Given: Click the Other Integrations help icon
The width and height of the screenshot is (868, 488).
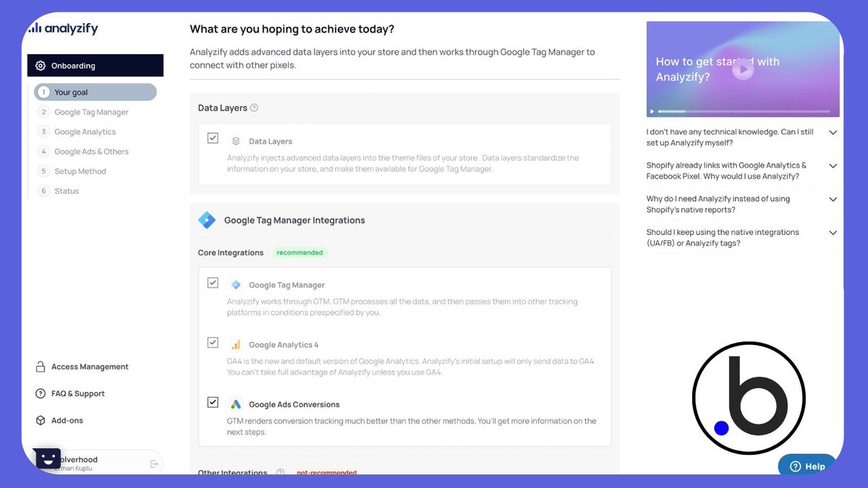Looking at the screenshot, I should tap(280, 473).
